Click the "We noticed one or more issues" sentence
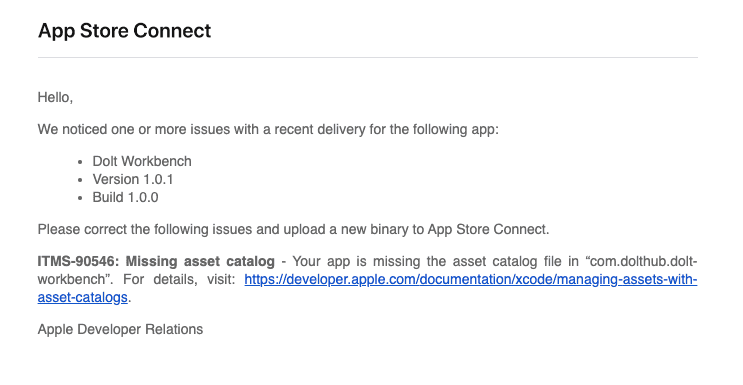Image resolution: width=743 pixels, height=385 pixels. 268,129
